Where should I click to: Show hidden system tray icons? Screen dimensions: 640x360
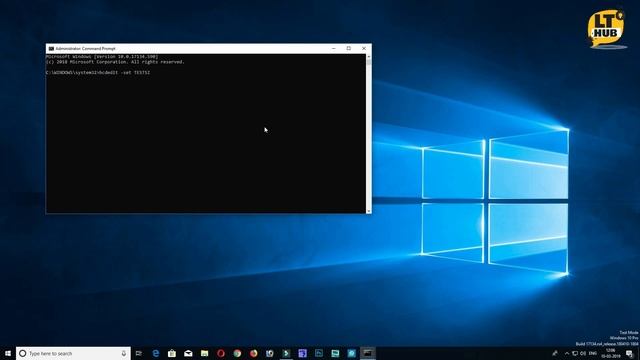(x=567, y=353)
